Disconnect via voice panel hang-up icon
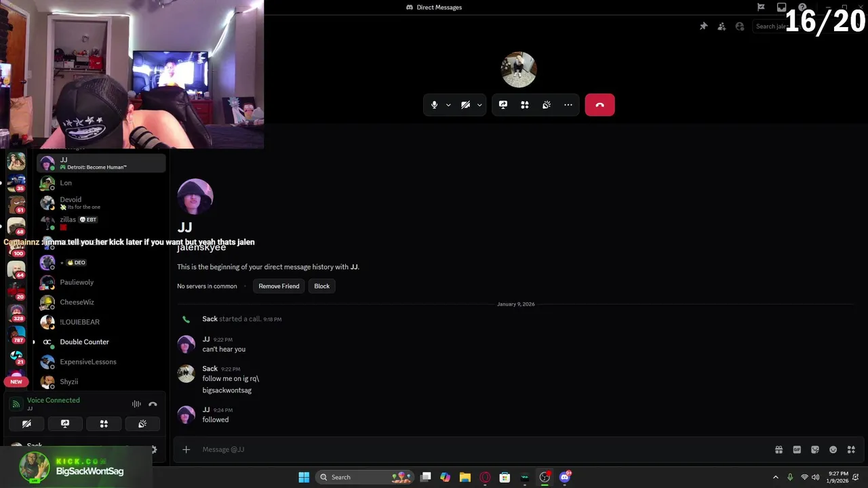The width and height of the screenshot is (868, 488). [x=153, y=404]
